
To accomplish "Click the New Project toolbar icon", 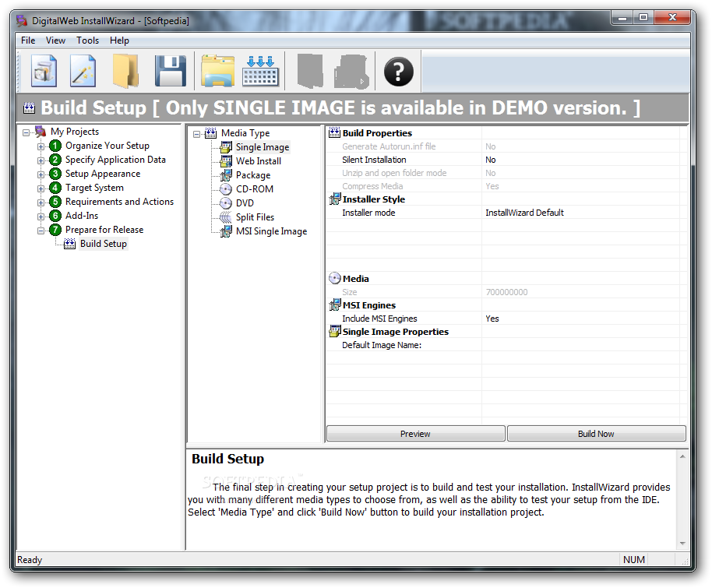I will [x=44, y=71].
